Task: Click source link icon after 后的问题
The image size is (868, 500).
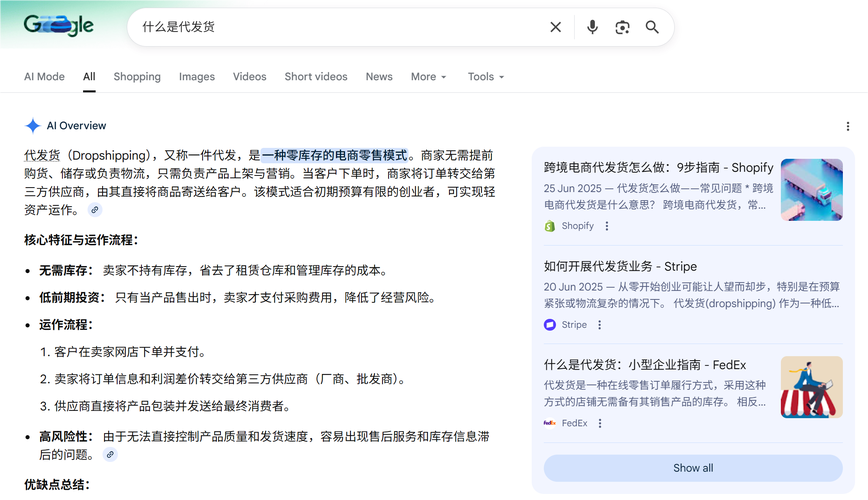Action: [110, 455]
